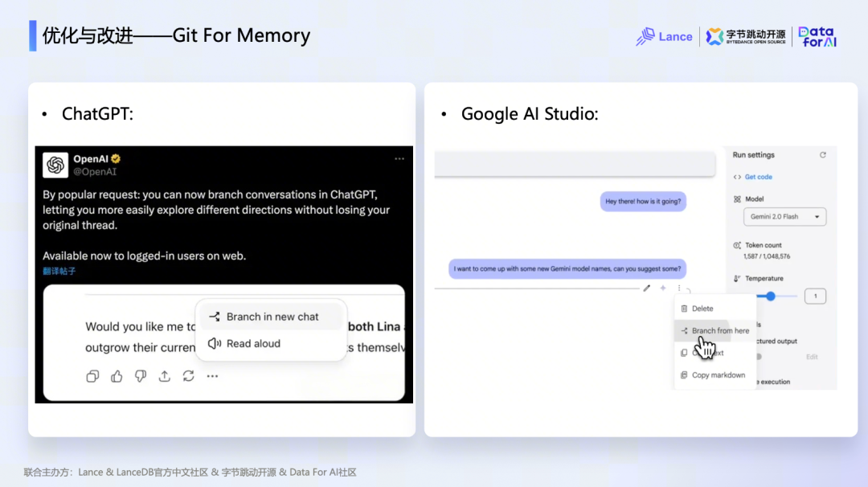This screenshot has width=868, height=487.
Task: Open the ChatGPT response ellipsis menu
Action: [212, 376]
